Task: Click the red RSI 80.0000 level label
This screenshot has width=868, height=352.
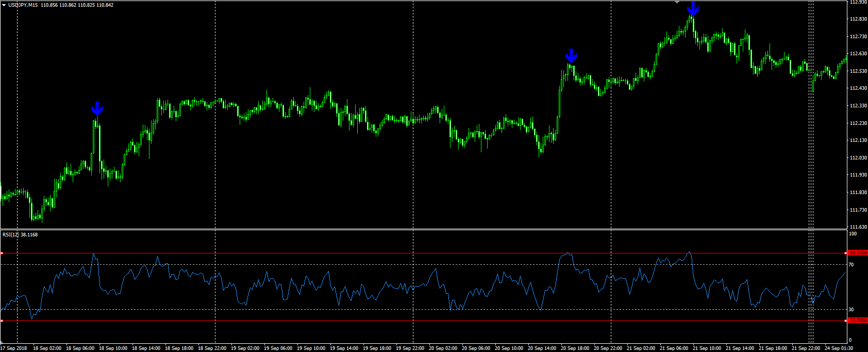Action: tap(858, 253)
